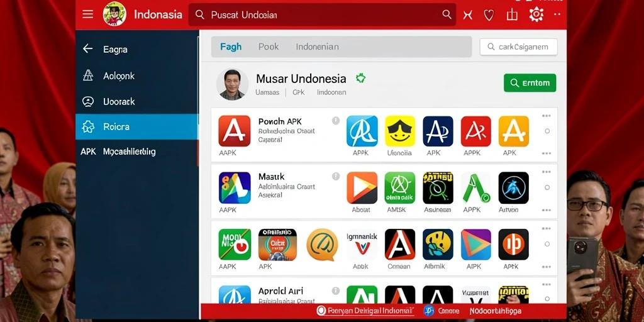Go back via the Eagna arrow
This screenshot has width=644, height=322.
[87, 49]
